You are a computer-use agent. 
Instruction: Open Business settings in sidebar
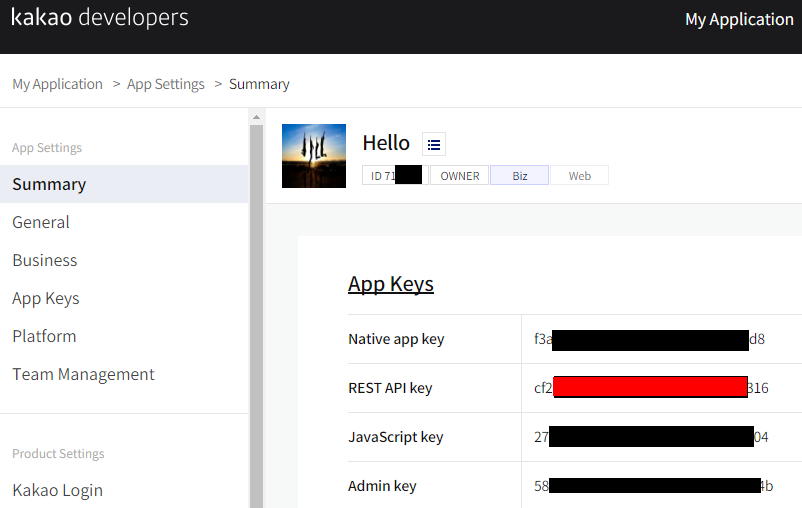click(x=45, y=260)
